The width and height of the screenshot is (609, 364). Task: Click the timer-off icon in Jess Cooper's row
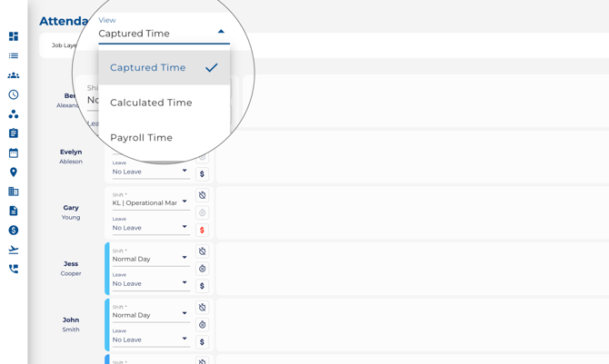(202, 251)
